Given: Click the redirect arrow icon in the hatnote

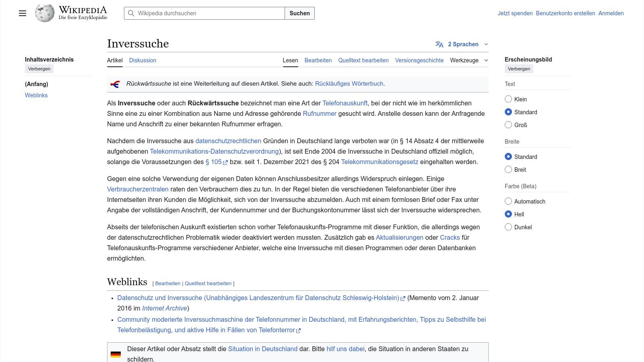Looking at the screenshot, I should pos(115,84).
